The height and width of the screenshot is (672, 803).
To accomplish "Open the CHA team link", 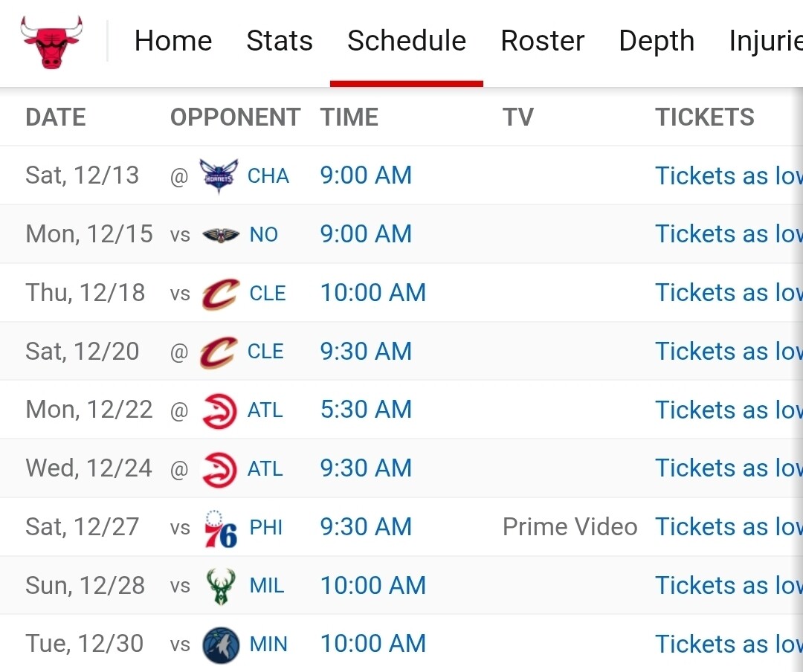I will 268,176.
